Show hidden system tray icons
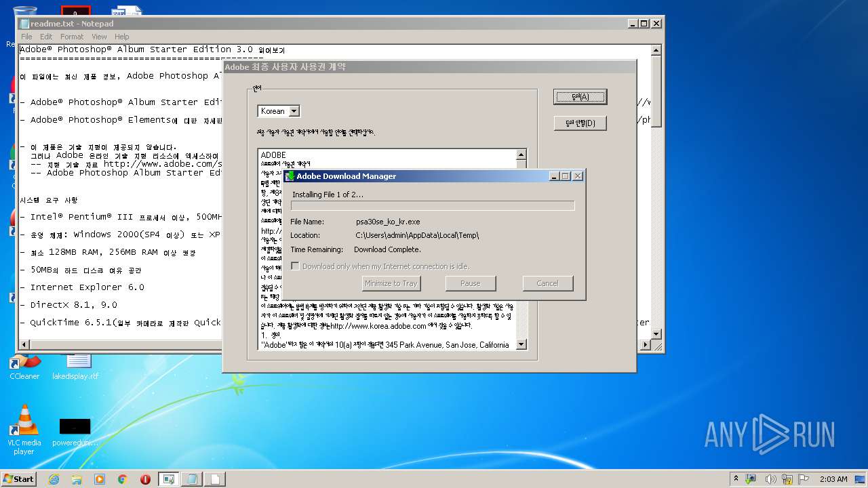The width and height of the screenshot is (868, 488). tap(736, 479)
